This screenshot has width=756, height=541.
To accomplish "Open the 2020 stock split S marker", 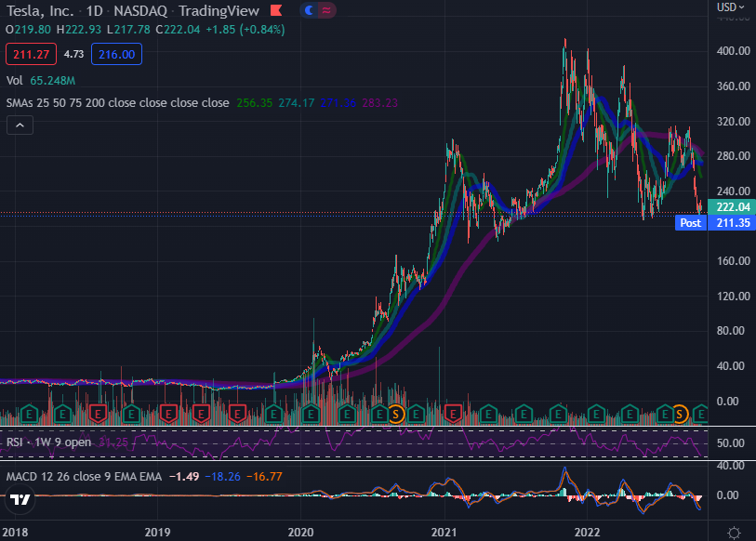I will coord(396,414).
